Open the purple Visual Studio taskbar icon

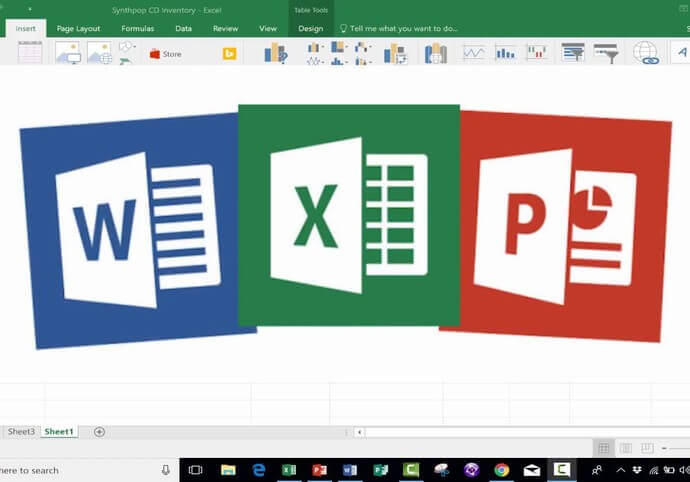point(472,471)
